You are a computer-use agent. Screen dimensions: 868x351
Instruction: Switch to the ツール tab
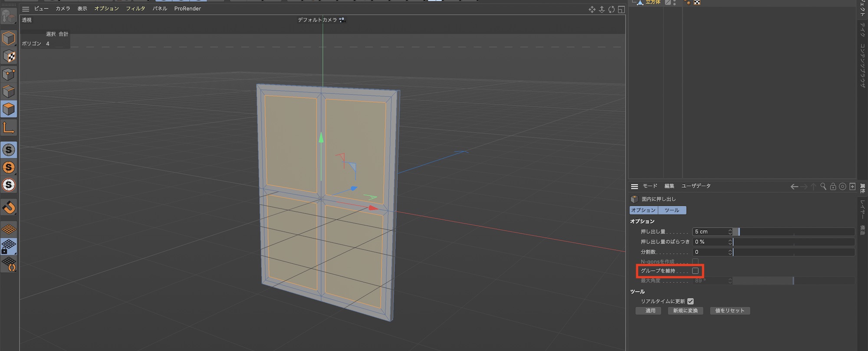[672, 210]
